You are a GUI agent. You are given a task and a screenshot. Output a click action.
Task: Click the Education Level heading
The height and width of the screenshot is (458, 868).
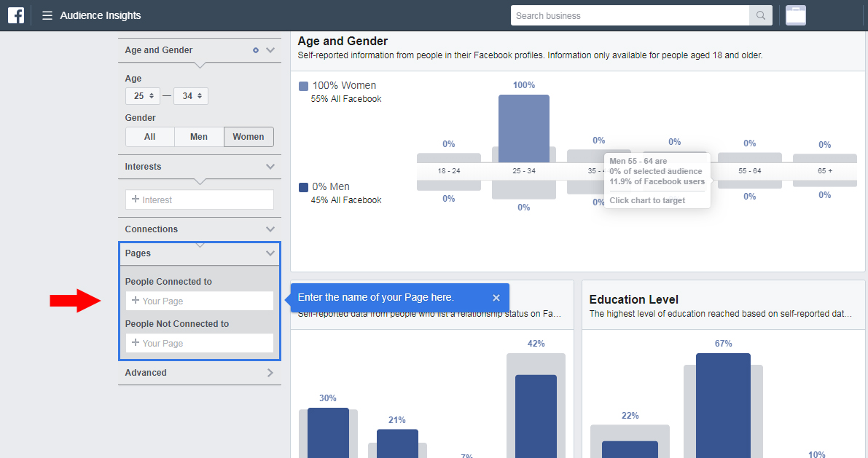click(x=633, y=299)
